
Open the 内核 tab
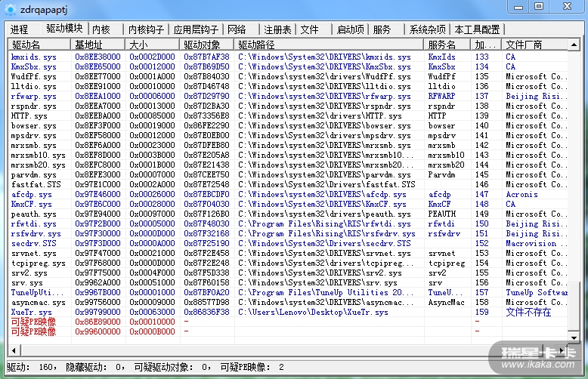point(101,29)
